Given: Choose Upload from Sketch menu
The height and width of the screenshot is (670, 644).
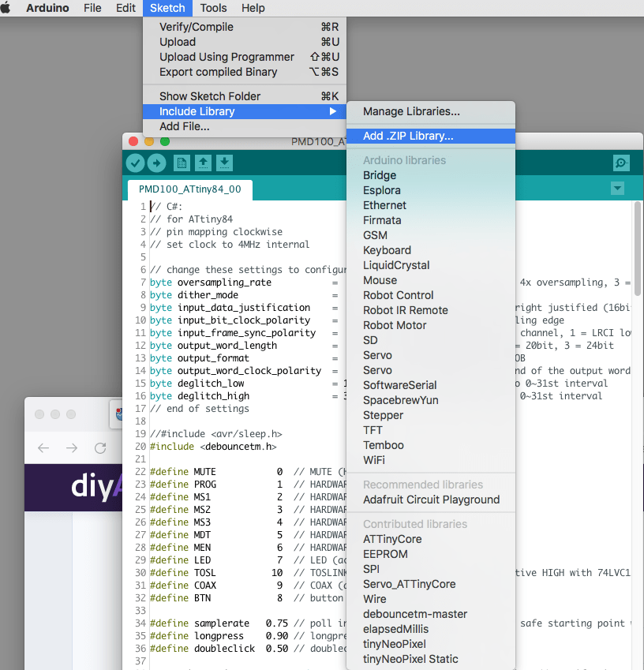Looking at the screenshot, I should click(x=245, y=42).
